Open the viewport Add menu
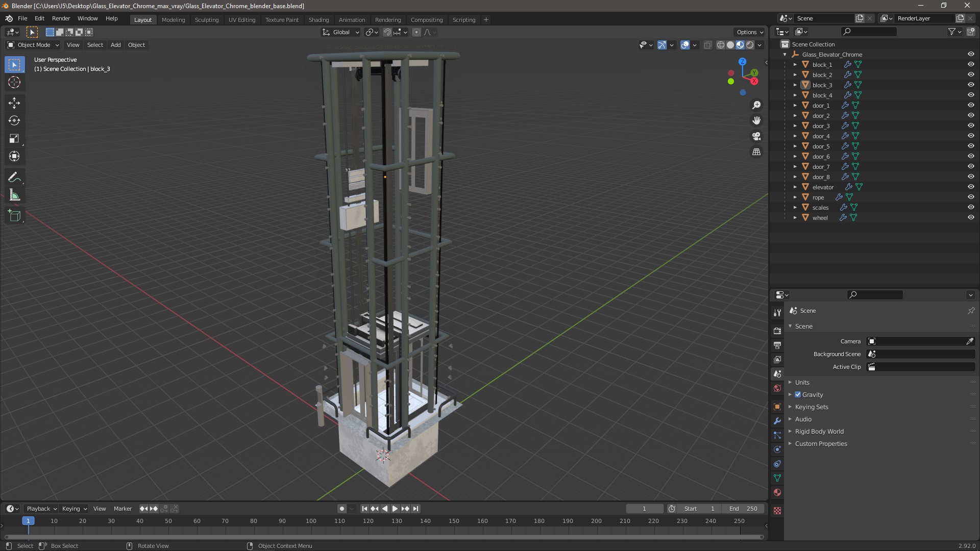The image size is (980, 551). (x=116, y=45)
